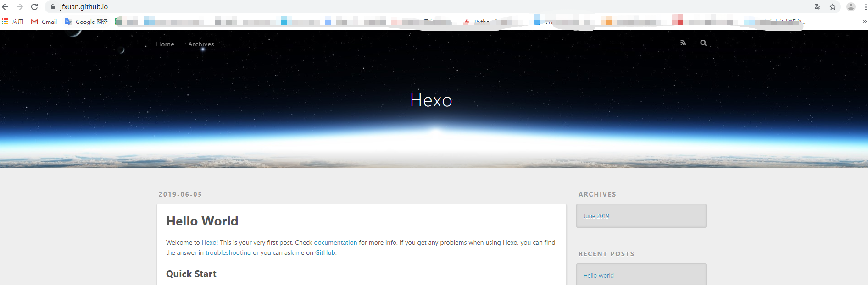The image size is (868, 285).
Task: Bookmark this page with star icon
Action: pyautogui.click(x=833, y=7)
